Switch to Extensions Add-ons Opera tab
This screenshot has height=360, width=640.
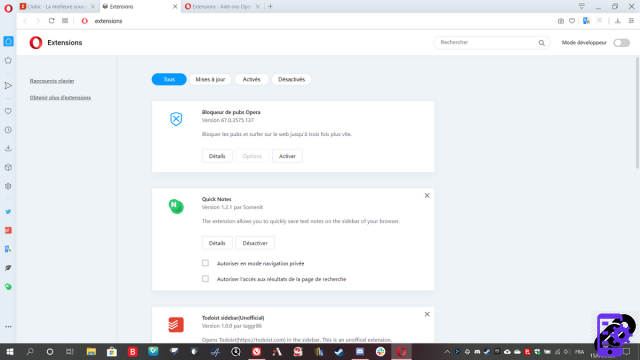pos(221,7)
